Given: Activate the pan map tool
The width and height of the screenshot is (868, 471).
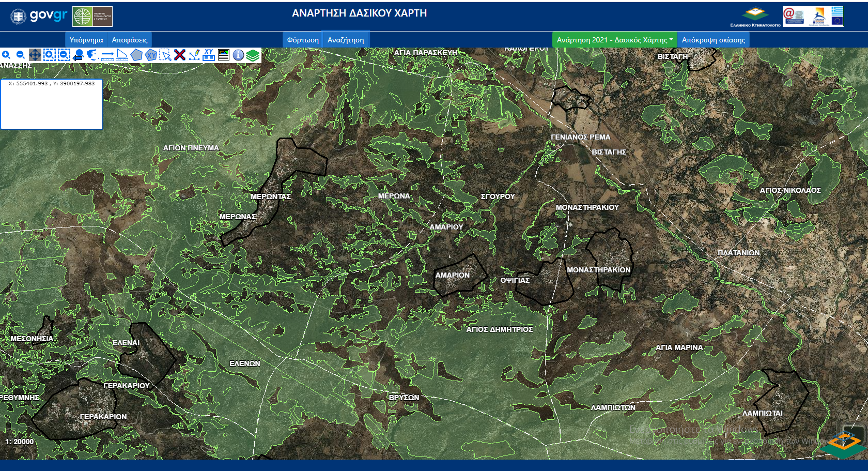Looking at the screenshot, I should (35, 55).
